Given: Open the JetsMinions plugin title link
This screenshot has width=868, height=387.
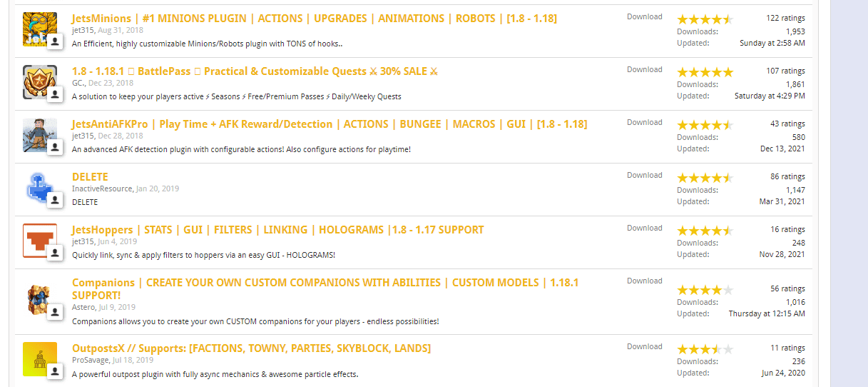Looking at the screenshot, I should tap(314, 19).
